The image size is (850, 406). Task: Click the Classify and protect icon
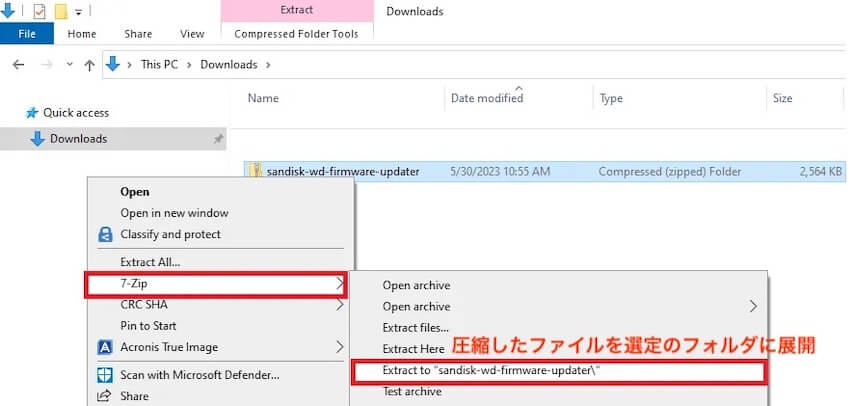pyautogui.click(x=105, y=234)
